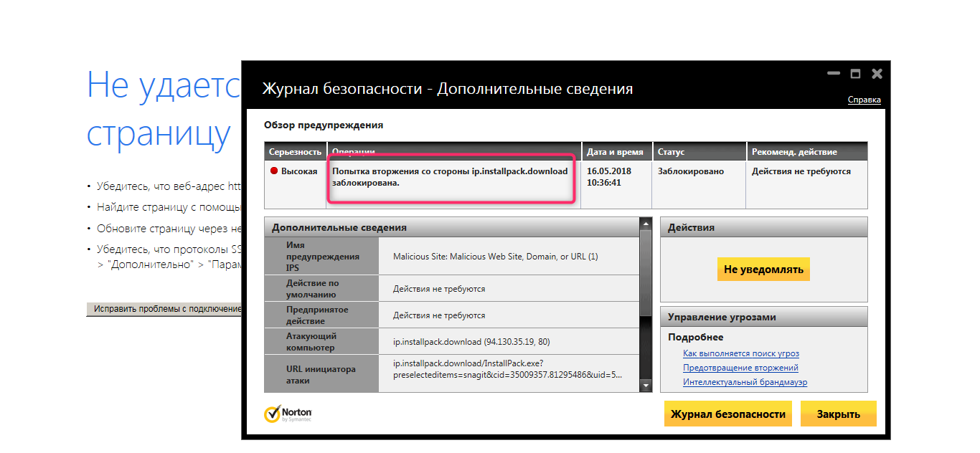The height and width of the screenshot is (453, 980).
Task: Click the Malicious Site value text
Action: coord(496,257)
